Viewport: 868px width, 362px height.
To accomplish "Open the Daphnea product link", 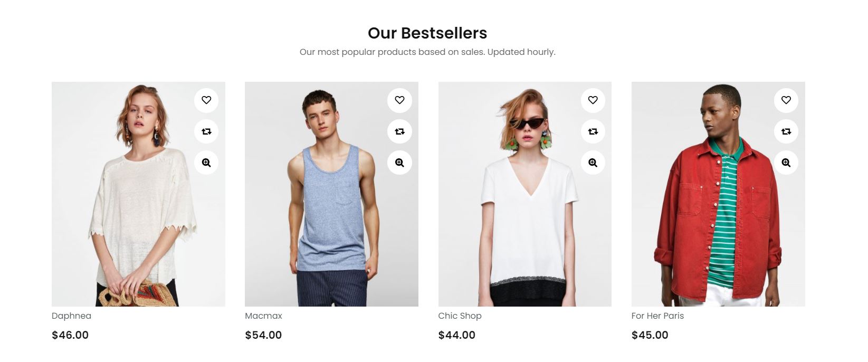I will (71, 316).
